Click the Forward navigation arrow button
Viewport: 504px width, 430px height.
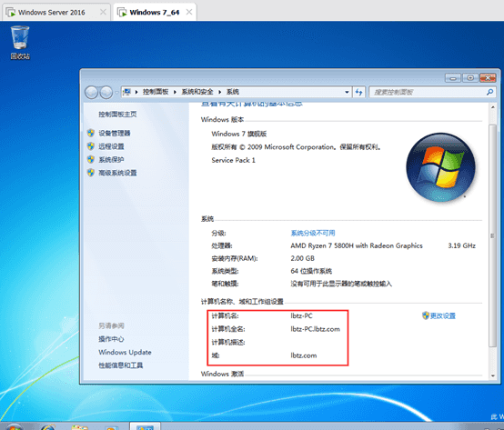pos(106,93)
